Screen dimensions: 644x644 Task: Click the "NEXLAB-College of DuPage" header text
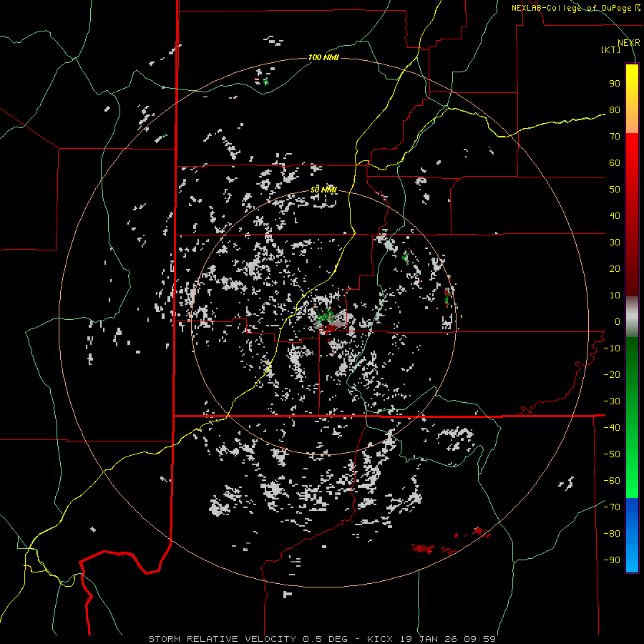point(571,8)
